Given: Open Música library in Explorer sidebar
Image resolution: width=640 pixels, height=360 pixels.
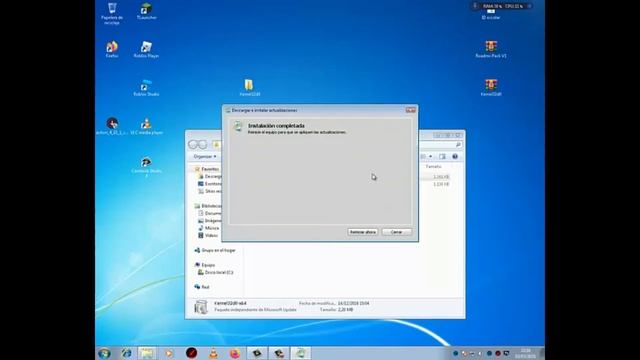Looking at the screenshot, I should tap(209, 228).
